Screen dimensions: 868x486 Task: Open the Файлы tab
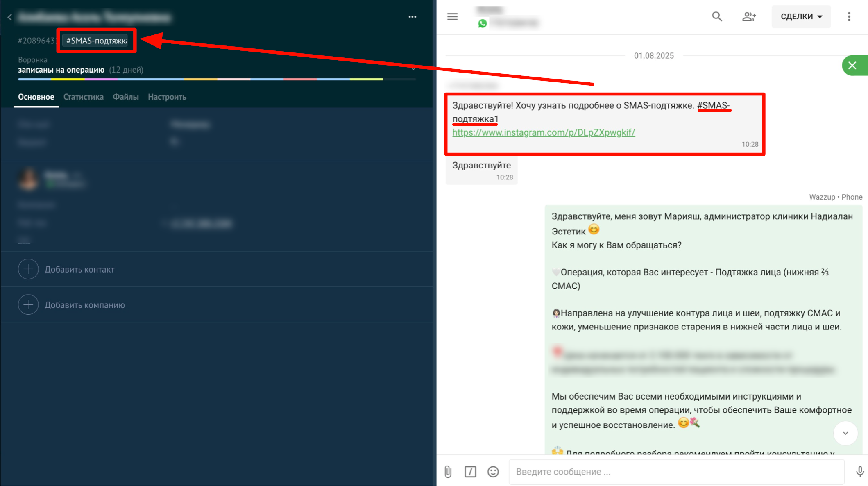[125, 97]
